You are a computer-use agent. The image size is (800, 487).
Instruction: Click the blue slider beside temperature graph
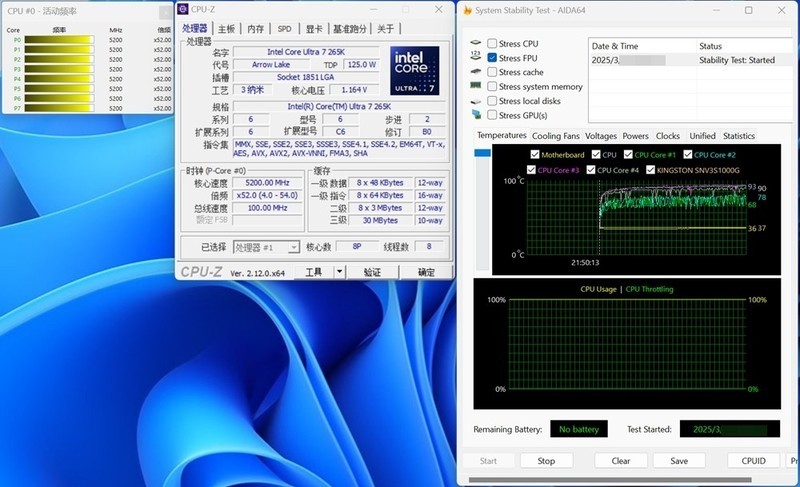482,152
